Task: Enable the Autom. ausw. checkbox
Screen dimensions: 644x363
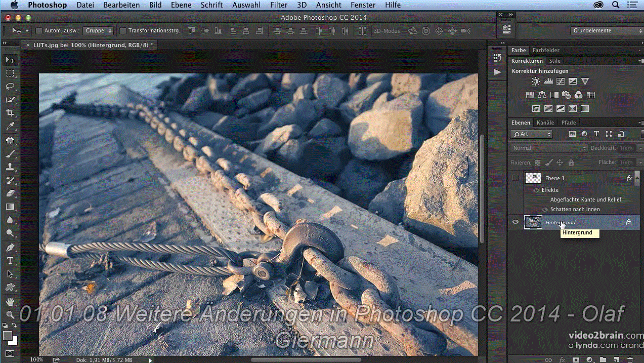Action: (39, 31)
